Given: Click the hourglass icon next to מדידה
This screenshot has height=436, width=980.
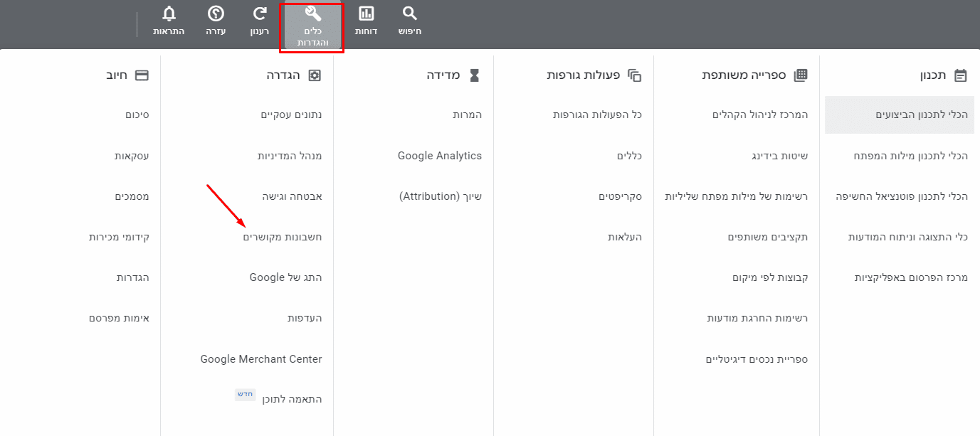Looking at the screenshot, I should coord(475,75).
